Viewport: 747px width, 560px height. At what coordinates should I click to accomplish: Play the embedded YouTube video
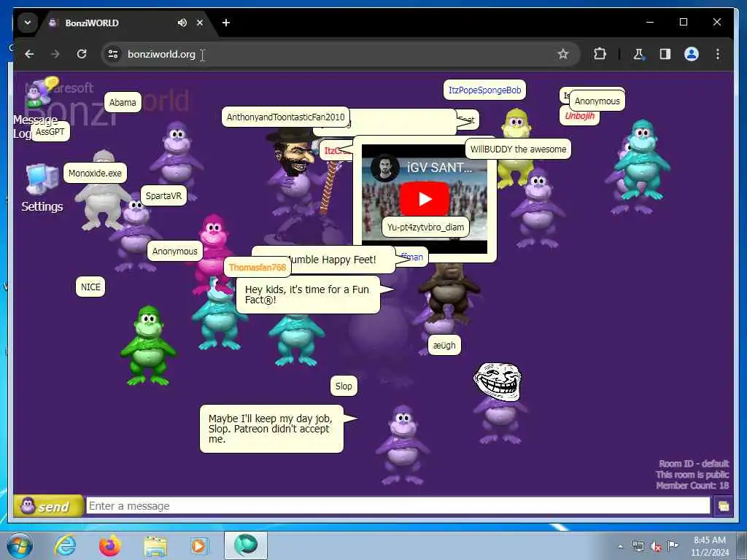[425, 199]
